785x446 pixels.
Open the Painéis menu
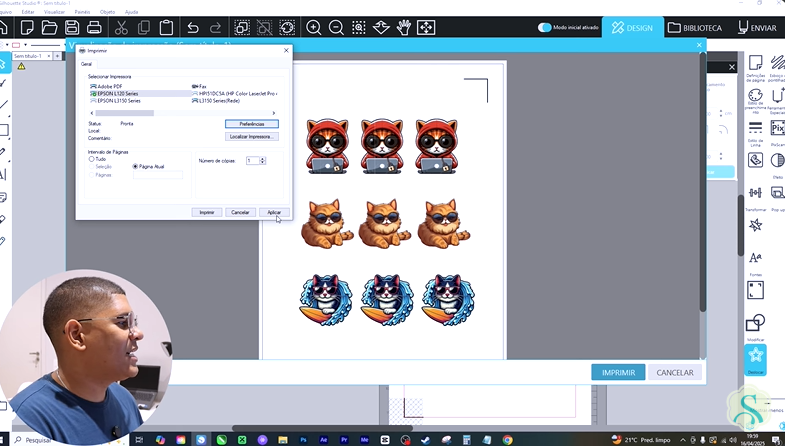tap(82, 12)
